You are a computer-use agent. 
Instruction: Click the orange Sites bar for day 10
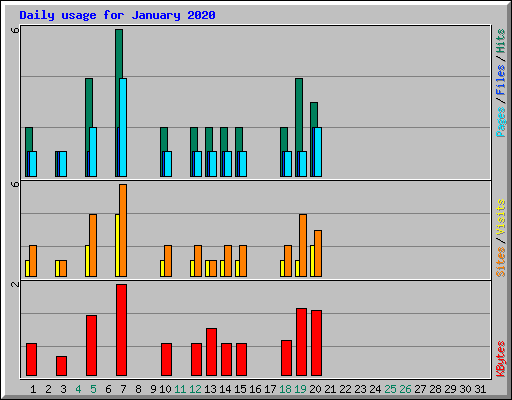[168, 261]
